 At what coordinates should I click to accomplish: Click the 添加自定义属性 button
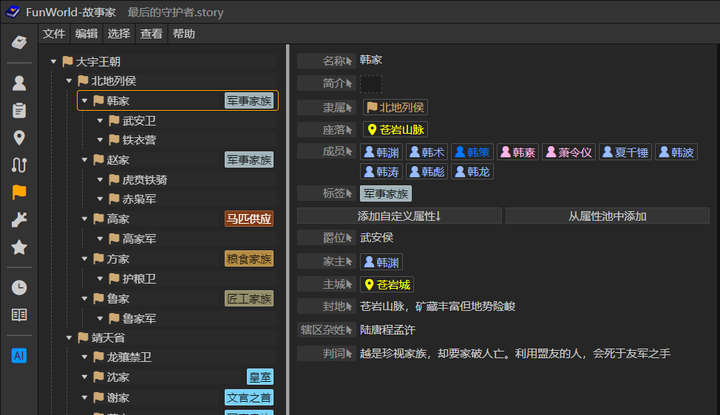tap(399, 216)
